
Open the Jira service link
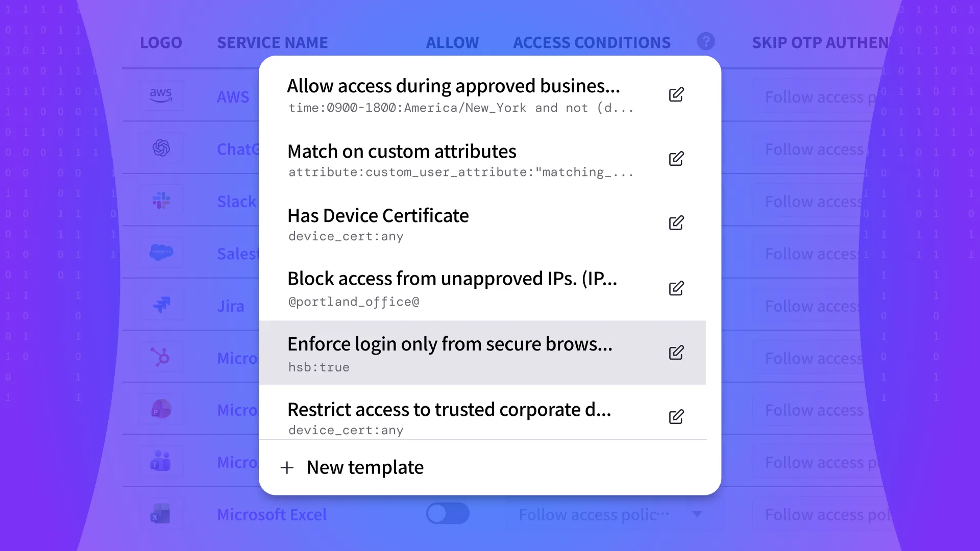pyautogui.click(x=231, y=306)
